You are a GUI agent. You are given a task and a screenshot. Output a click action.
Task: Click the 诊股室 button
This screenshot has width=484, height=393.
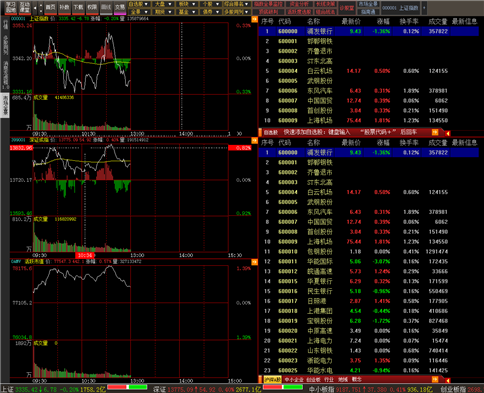pyautogui.click(x=347, y=8)
